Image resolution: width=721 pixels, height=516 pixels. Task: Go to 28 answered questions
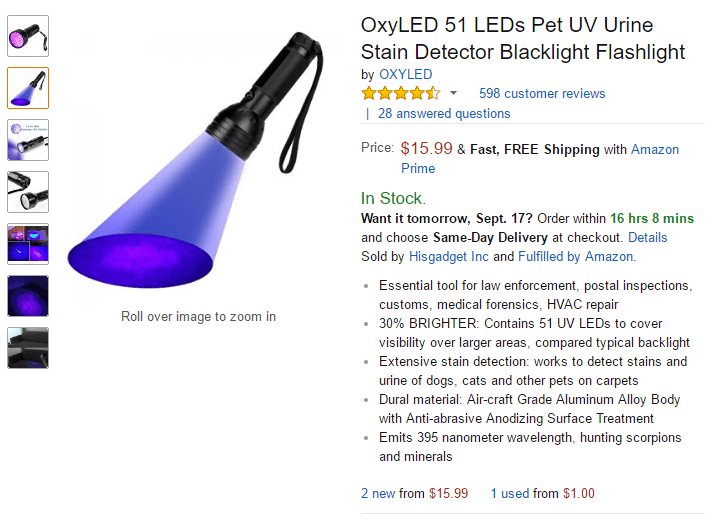tap(444, 114)
